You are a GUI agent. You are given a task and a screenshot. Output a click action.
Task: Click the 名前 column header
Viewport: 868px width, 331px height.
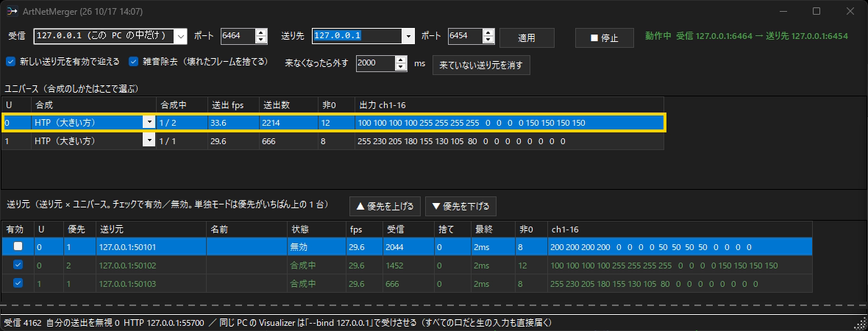(x=246, y=229)
